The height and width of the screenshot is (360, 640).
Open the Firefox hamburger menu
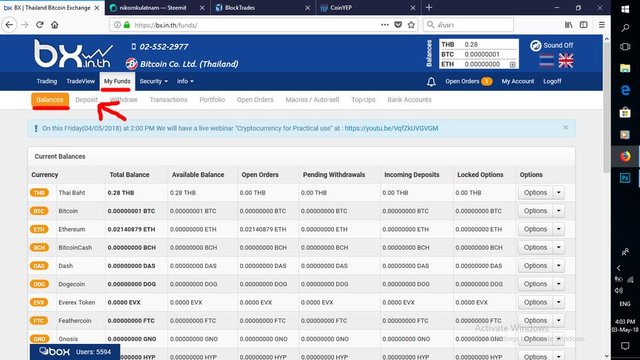click(x=602, y=25)
